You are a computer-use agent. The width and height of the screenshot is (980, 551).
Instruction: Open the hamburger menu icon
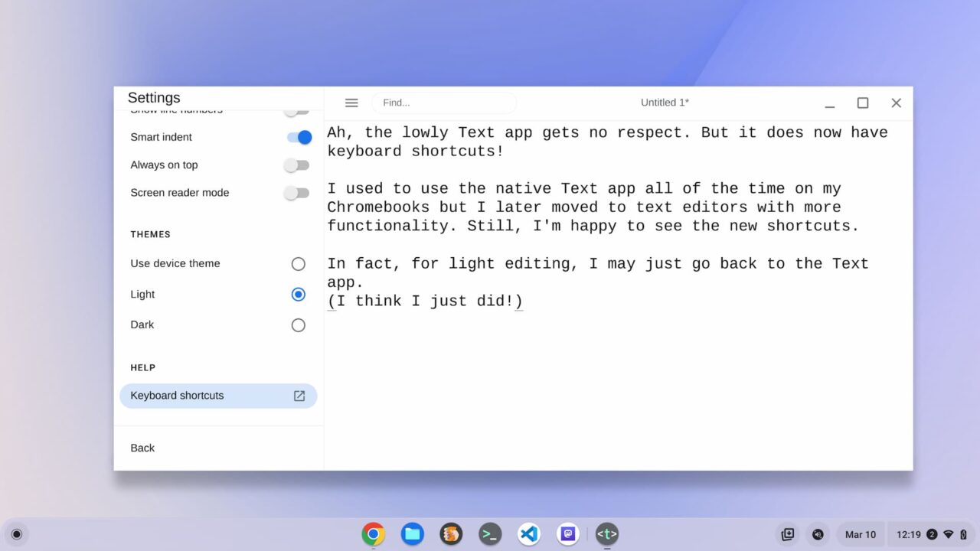(351, 103)
